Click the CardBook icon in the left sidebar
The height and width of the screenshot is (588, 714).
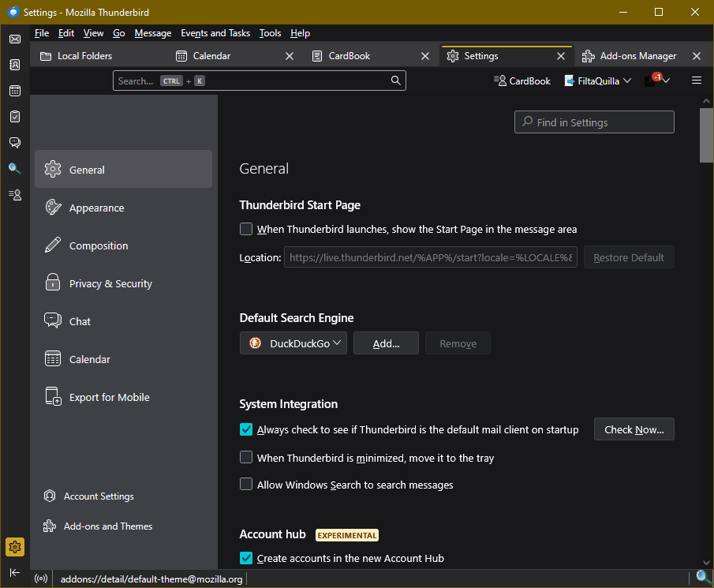[14, 194]
